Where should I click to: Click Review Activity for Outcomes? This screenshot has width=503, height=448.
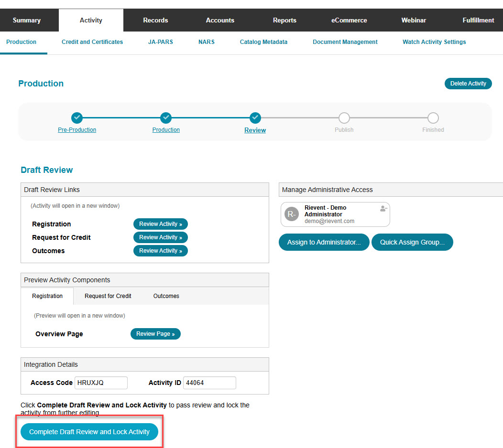pos(160,251)
